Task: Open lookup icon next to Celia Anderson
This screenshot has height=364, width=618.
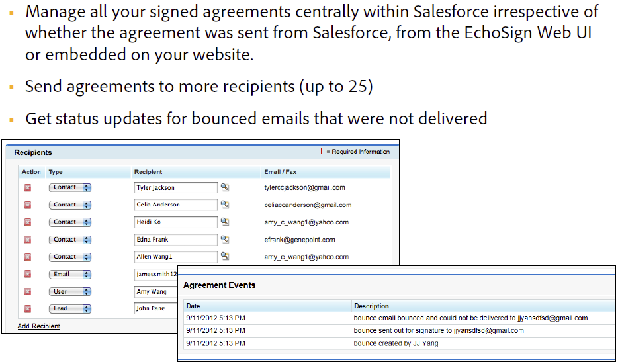Action: point(225,205)
